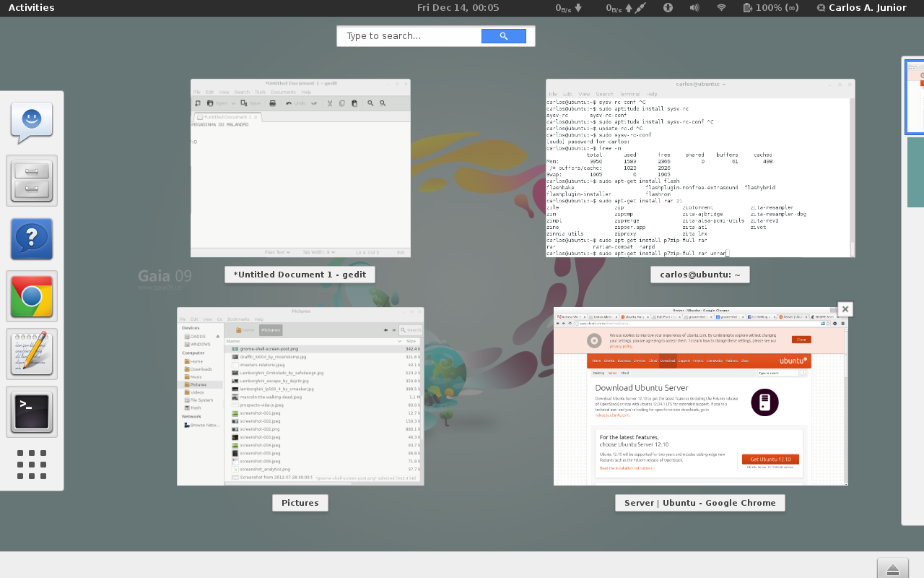Open the Help app from the dash
The width and height of the screenshot is (924, 578).
click(x=32, y=238)
